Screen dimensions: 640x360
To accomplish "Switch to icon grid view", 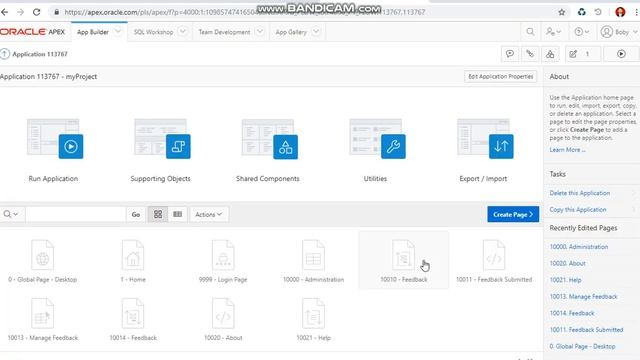I will click(158, 214).
